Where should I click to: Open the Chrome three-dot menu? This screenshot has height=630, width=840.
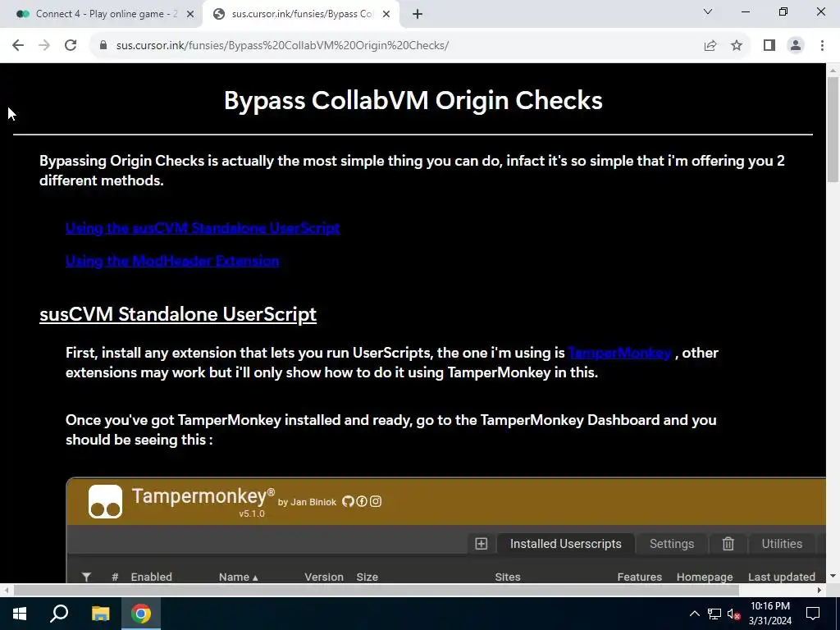[x=822, y=46]
